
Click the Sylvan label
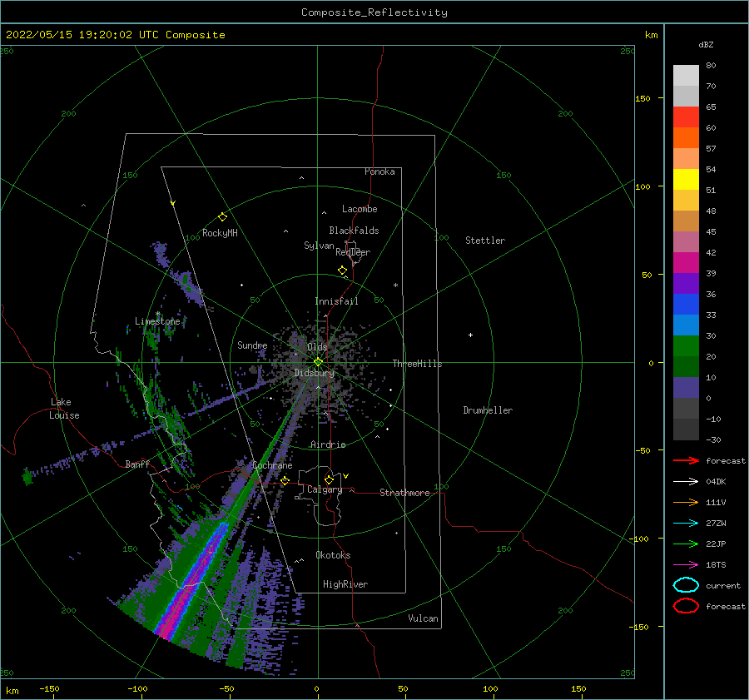(x=319, y=246)
